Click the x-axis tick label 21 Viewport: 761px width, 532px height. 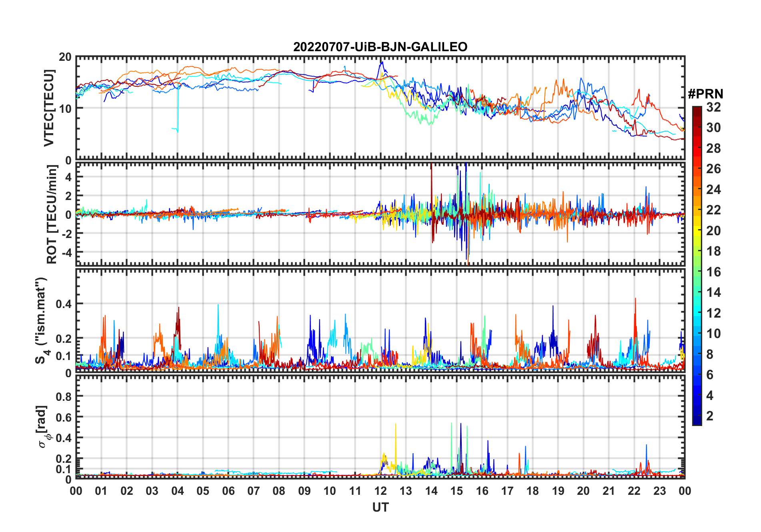pos(609,491)
